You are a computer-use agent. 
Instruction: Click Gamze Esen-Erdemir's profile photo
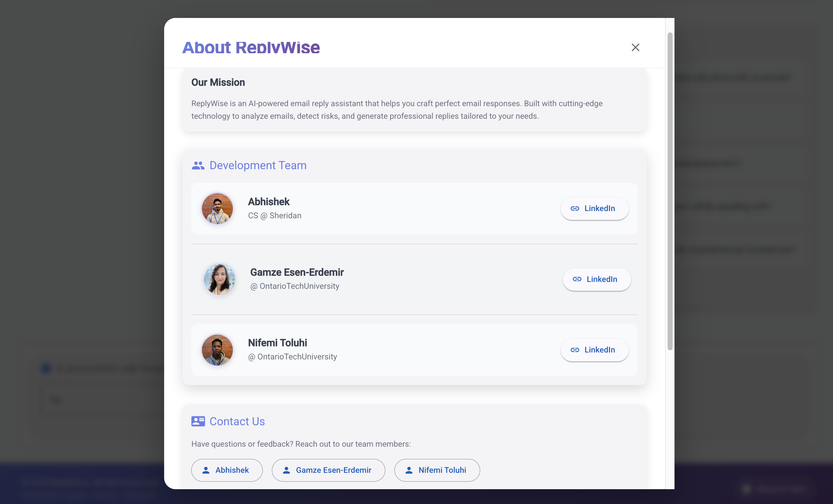pyautogui.click(x=219, y=279)
